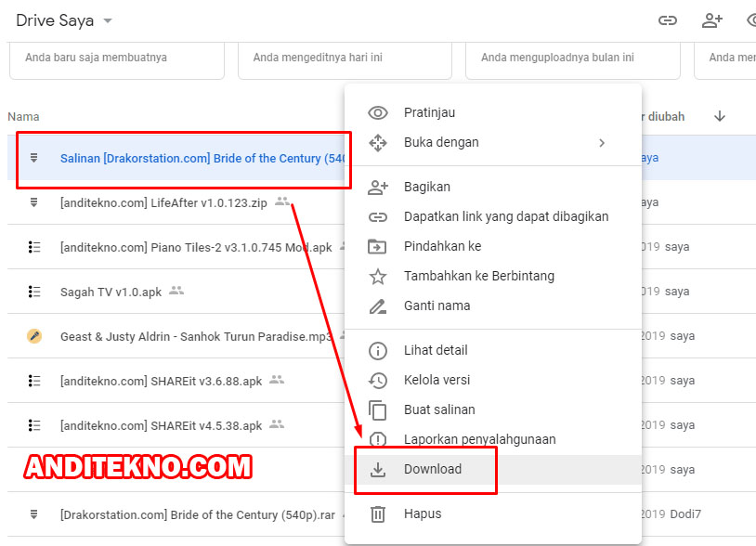Click the add person share icon in header
The width and height of the screenshot is (756, 546).
point(712,20)
